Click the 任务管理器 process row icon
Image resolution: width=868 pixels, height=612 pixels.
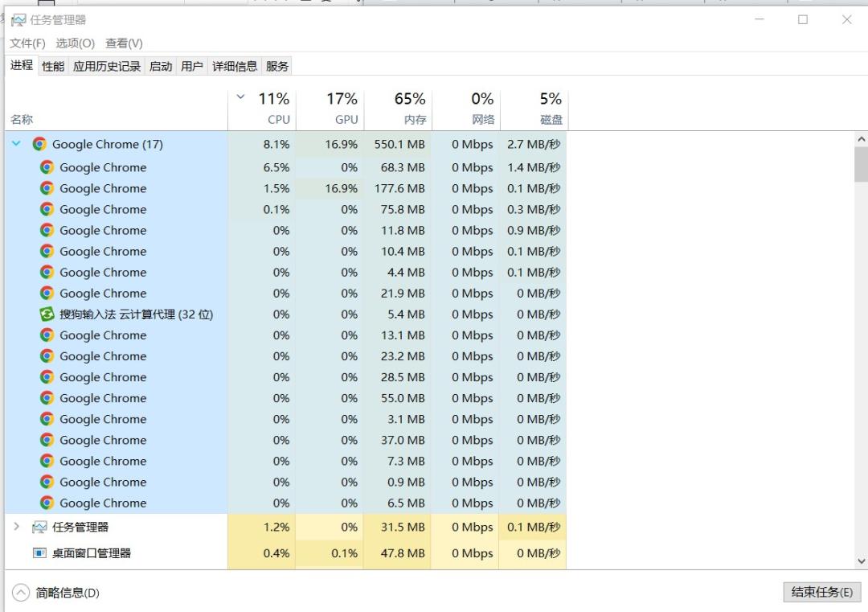(x=39, y=527)
